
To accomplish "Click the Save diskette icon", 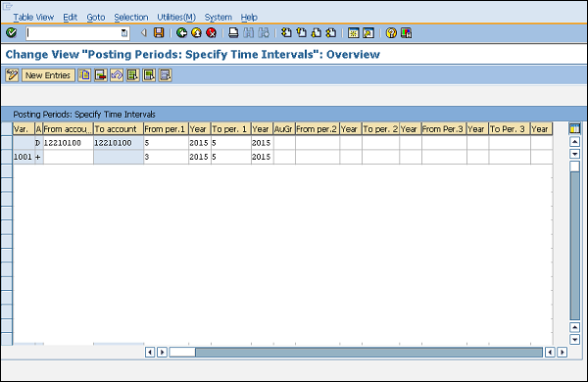I will click(x=159, y=33).
